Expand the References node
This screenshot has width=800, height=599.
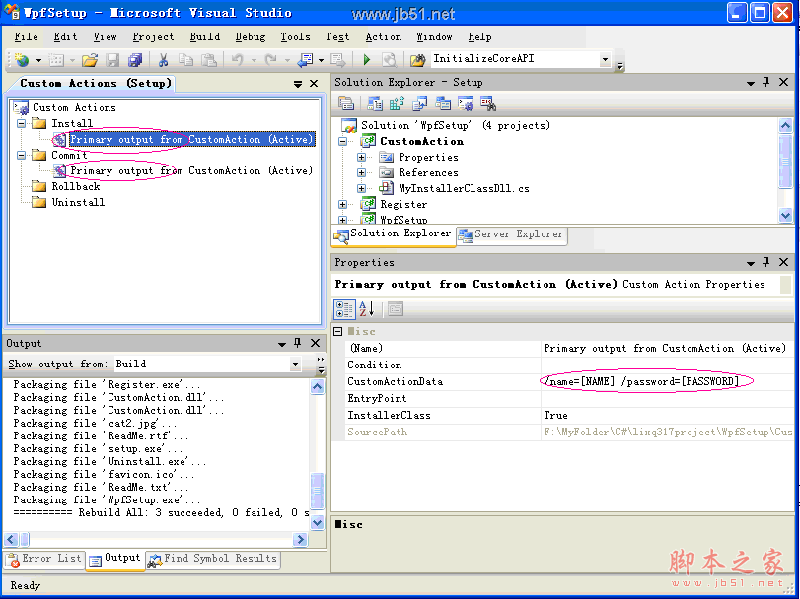pos(361,172)
